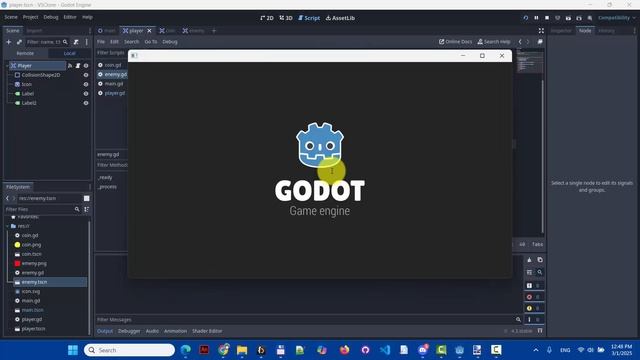The width and height of the screenshot is (640, 360).
Task: Select enemy.png in FileSystem
Action: 33,263
